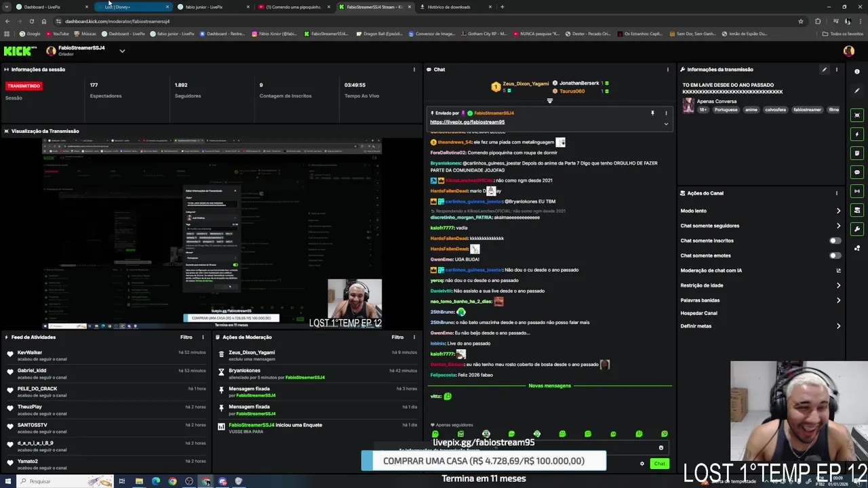
Task: Open the Ações de Moderação Filtro
Action: point(397,337)
